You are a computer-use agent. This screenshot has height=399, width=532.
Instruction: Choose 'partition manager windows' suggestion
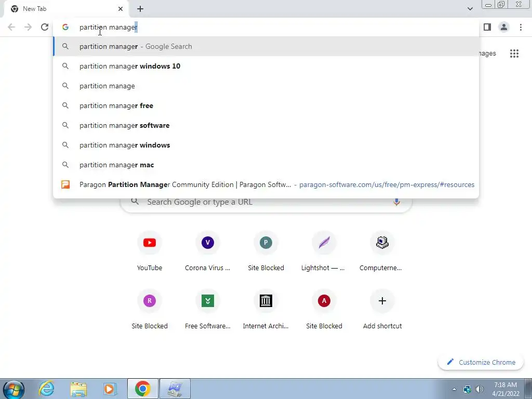tap(266, 145)
